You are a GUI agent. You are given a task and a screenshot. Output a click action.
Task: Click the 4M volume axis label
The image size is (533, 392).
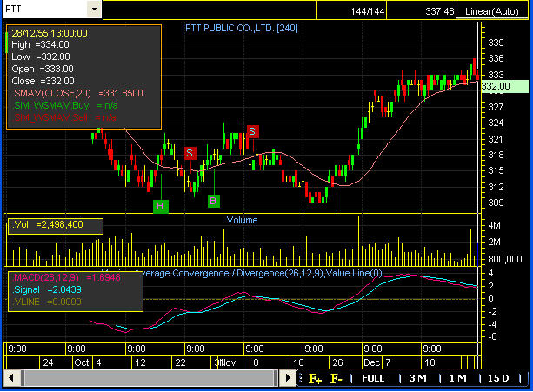point(494,225)
